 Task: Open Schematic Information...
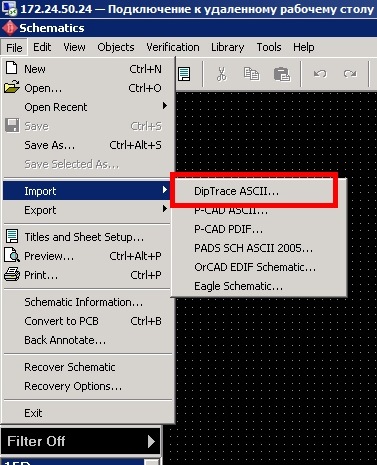tap(88, 302)
